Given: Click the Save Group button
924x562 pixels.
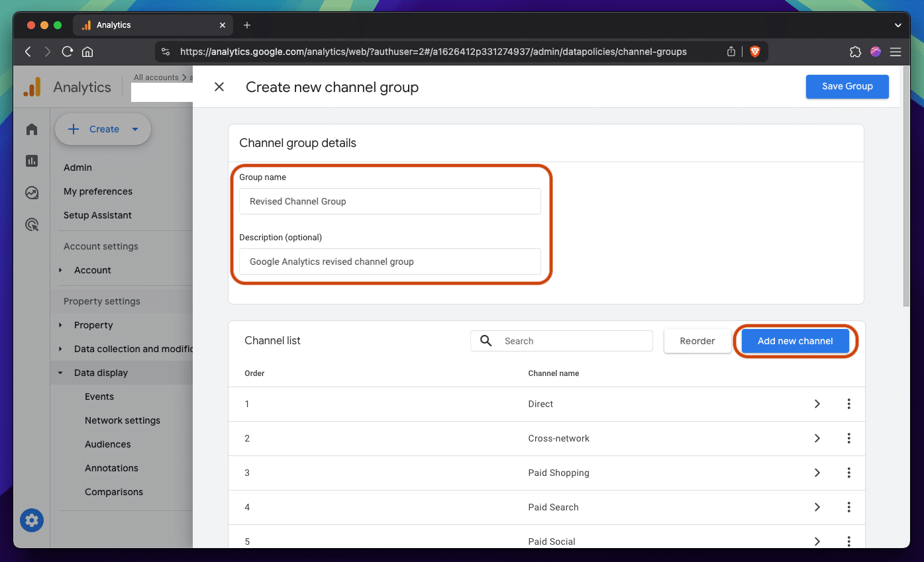Looking at the screenshot, I should 847,86.
